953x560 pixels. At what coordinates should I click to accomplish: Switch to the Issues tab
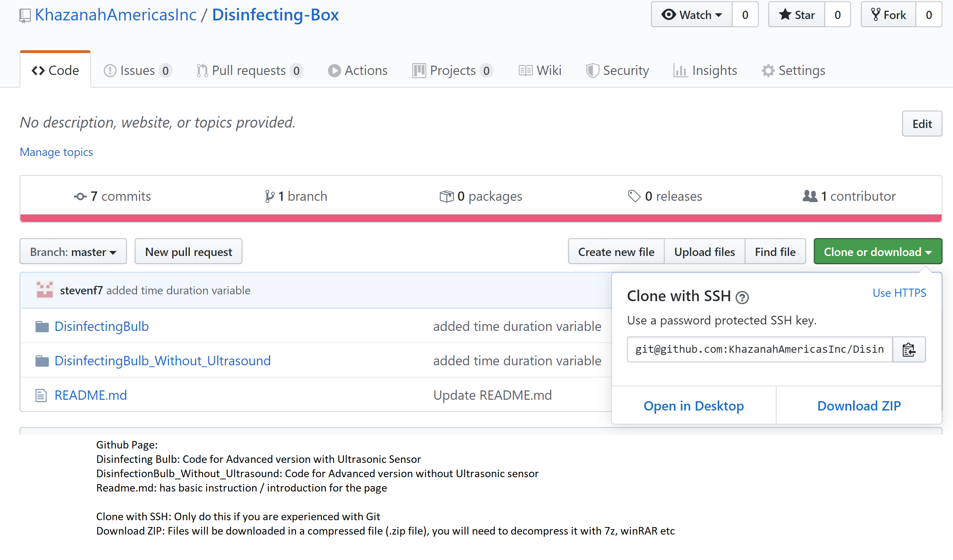138,70
